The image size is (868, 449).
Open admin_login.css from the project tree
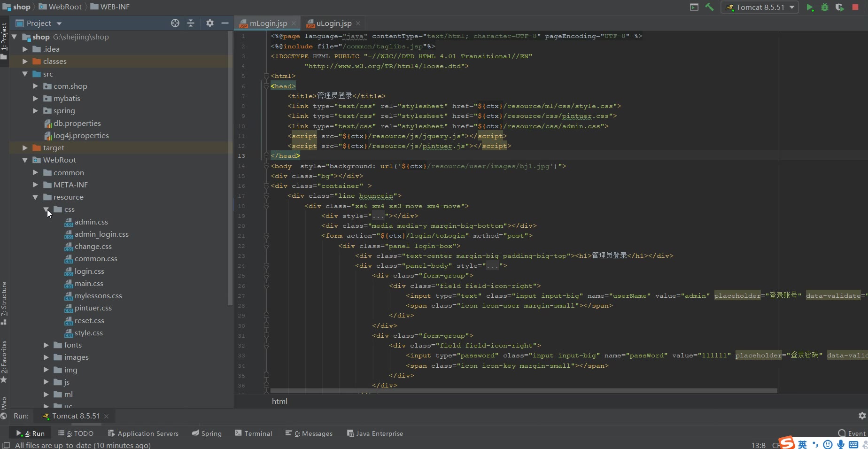coord(101,234)
